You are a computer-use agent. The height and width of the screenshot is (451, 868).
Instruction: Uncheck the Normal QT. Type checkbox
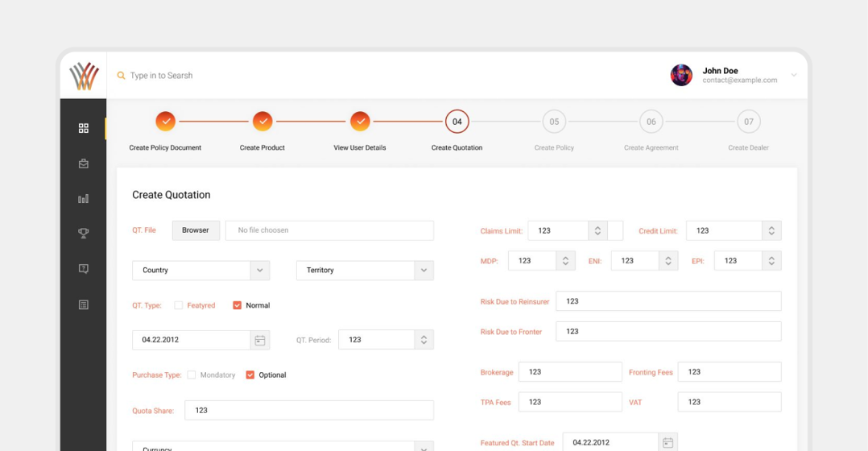coord(237,305)
